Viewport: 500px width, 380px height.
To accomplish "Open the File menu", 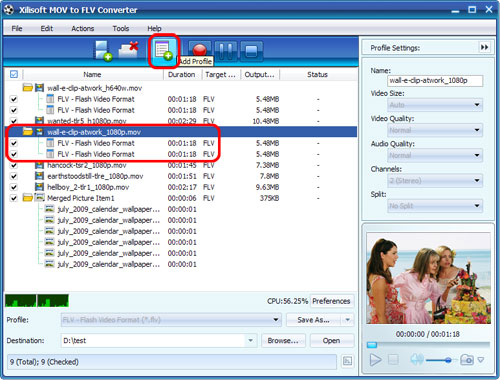I will [x=17, y=28].
